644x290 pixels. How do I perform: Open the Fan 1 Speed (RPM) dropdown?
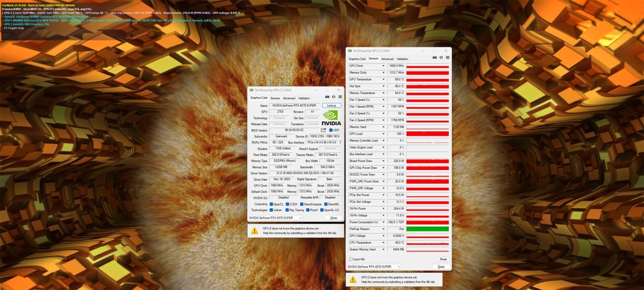pyautogui.click(x=383, y=106)
